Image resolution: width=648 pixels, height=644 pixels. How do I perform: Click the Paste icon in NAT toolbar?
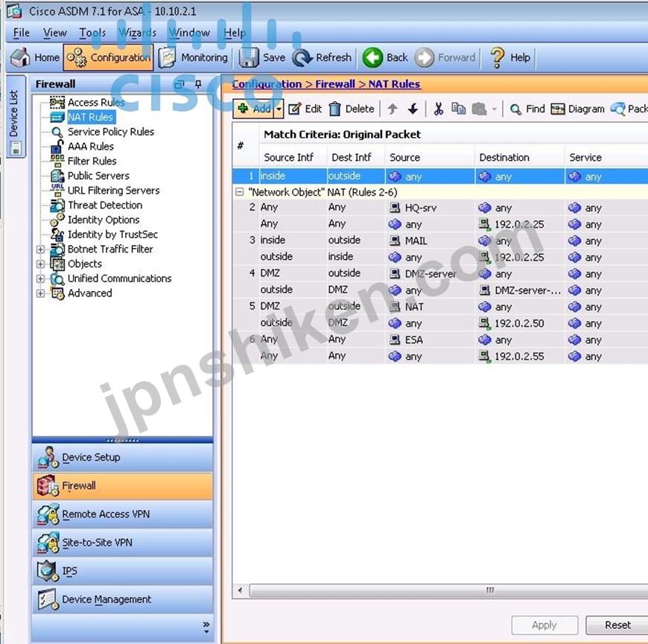(x=480, y=109)
